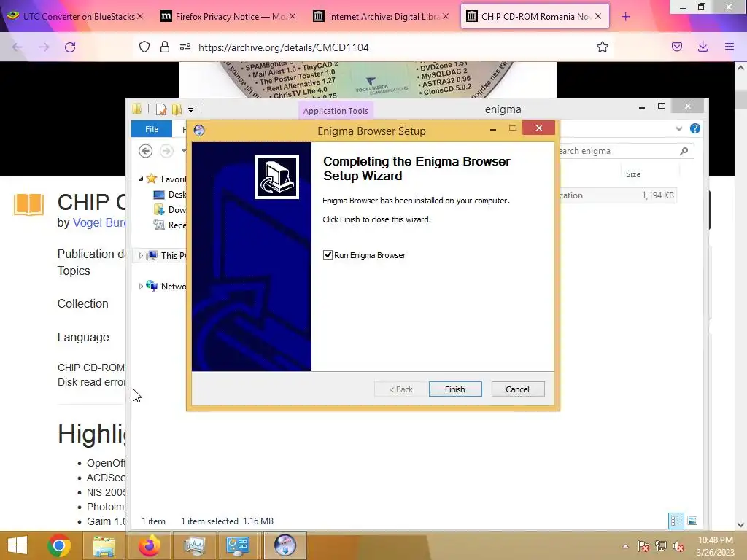Reload the archive.org page
The width and height of the screenshot is (747, 560).
coord(70,47)
